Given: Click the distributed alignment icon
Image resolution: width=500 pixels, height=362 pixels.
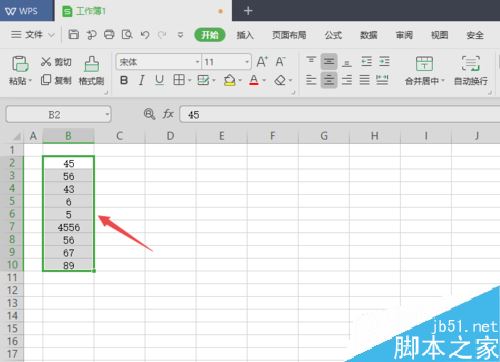Looking at the screenshot, I should [382, 80].
